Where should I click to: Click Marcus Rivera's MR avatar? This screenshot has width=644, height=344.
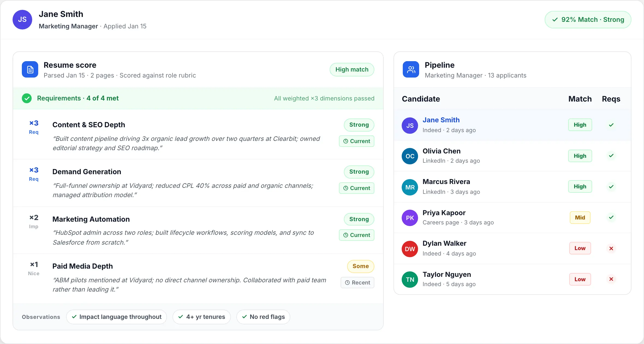pyautogui.click(x=410, y=187)
